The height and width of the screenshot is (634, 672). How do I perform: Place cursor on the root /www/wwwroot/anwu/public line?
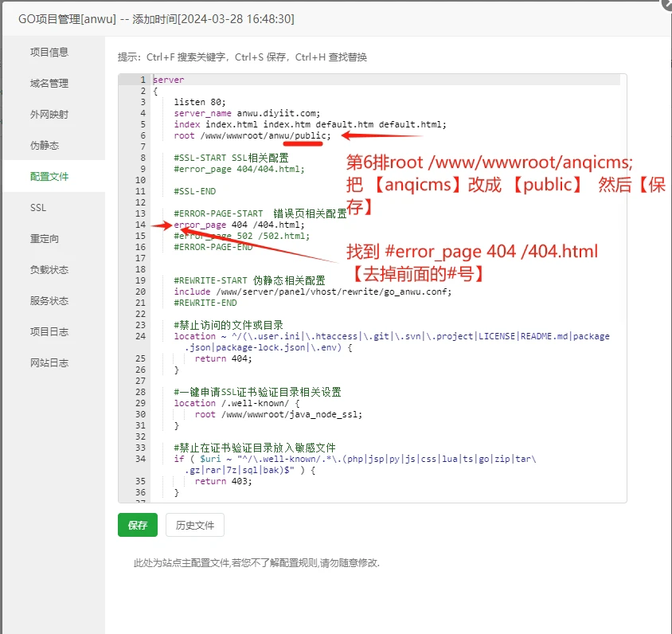click(x=252, y=135)
